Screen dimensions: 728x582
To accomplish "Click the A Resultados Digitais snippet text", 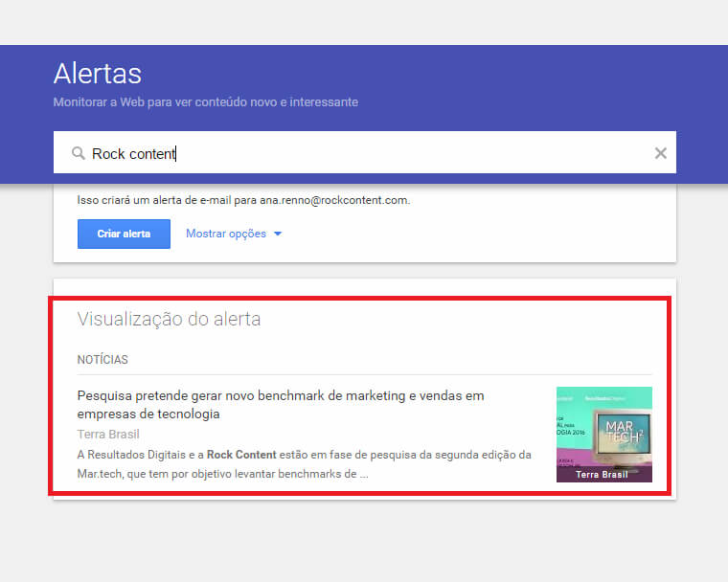I will [304, 464].
